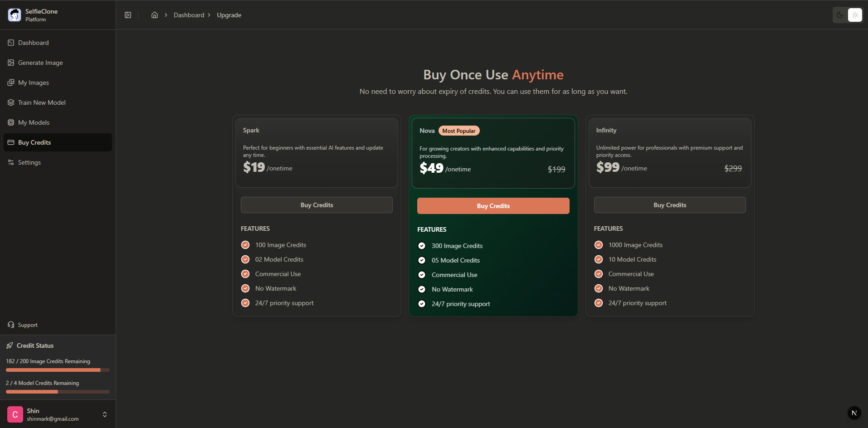The height and width of the screenshot is (428, 868).
Task: Select the My Images section
Action: pos(33,83)
